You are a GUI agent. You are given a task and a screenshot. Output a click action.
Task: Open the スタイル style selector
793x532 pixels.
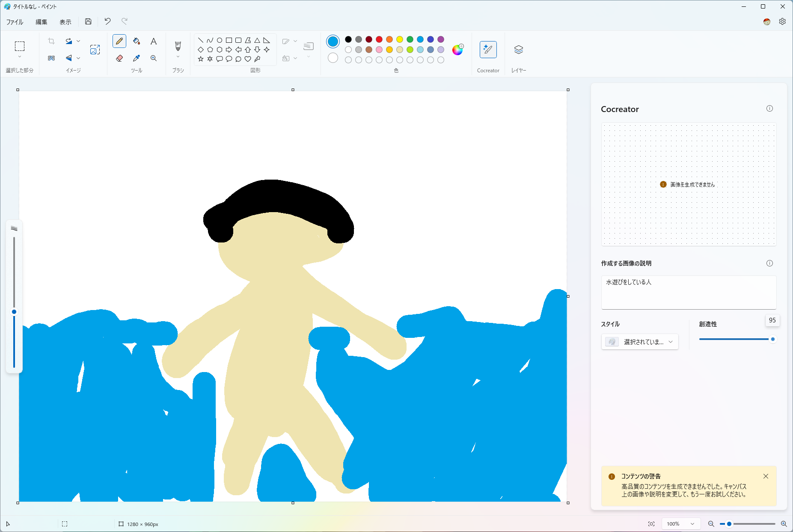coord(639,342)
